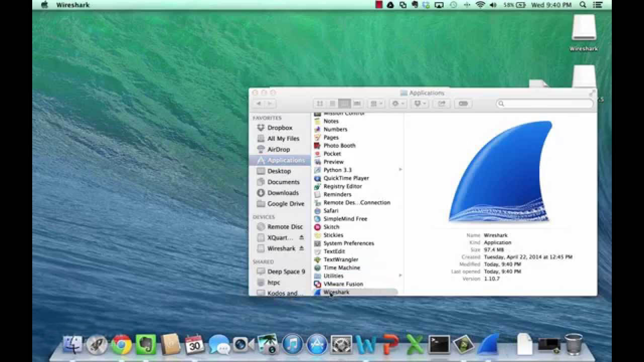Viewport: 644px width, 362px height.
Task: Click the Edit Tags toolbar button
Action: [x=463, y=104]
